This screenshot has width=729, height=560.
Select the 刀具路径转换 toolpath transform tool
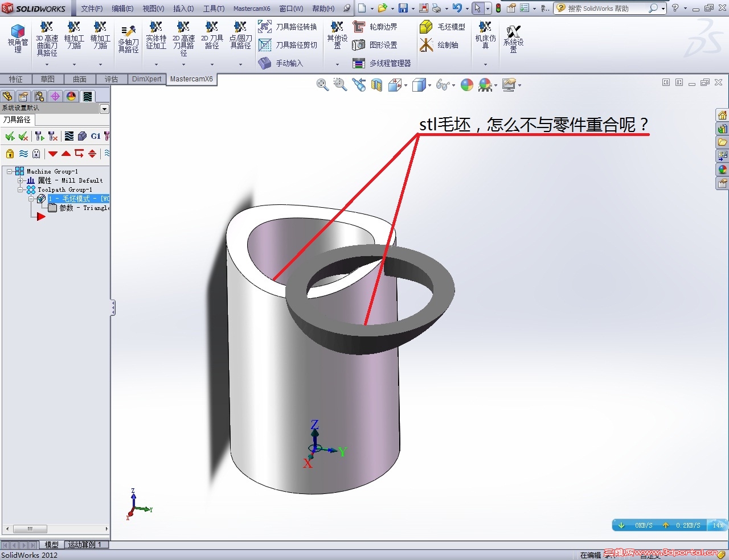pyautogui.click(x=288, y=27)
